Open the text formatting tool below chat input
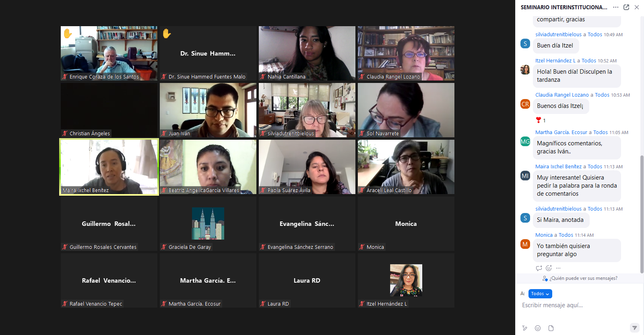Image resolution: width=644 pixels, height=335 pixels. pyautogui.click(x=524, y=328)
